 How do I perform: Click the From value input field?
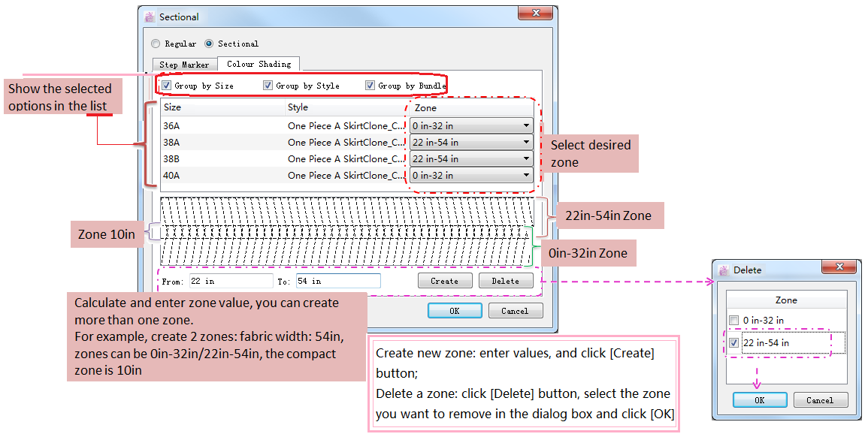click(230, 281)
